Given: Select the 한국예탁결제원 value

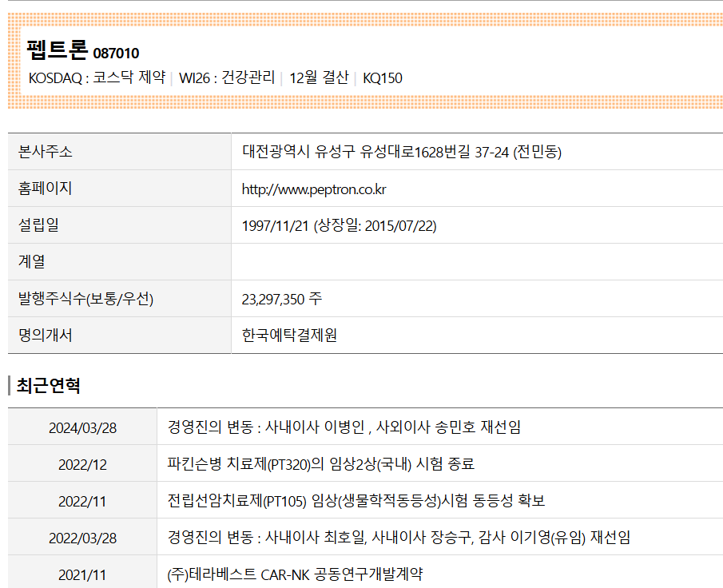Looking at the screenshot, I should tap(289, 336).
